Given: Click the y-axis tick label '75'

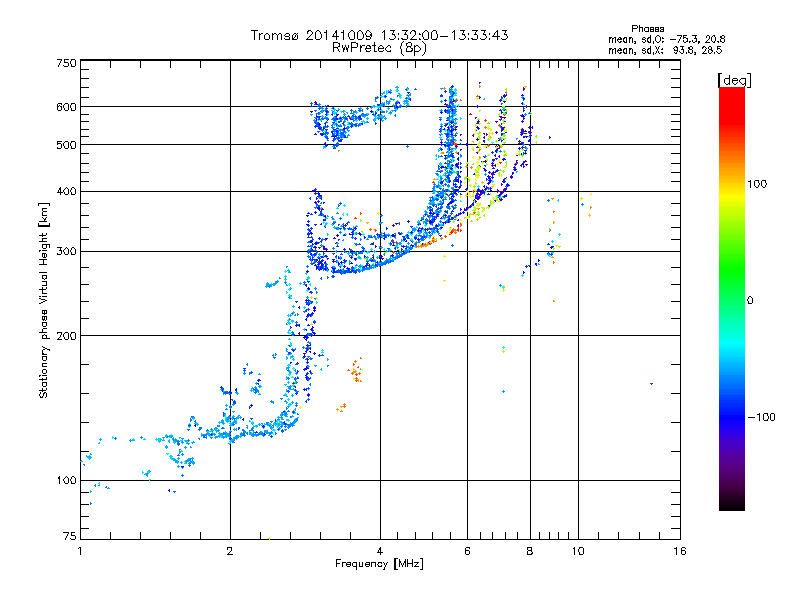Looking at the screenshot, I should [69, 536].
